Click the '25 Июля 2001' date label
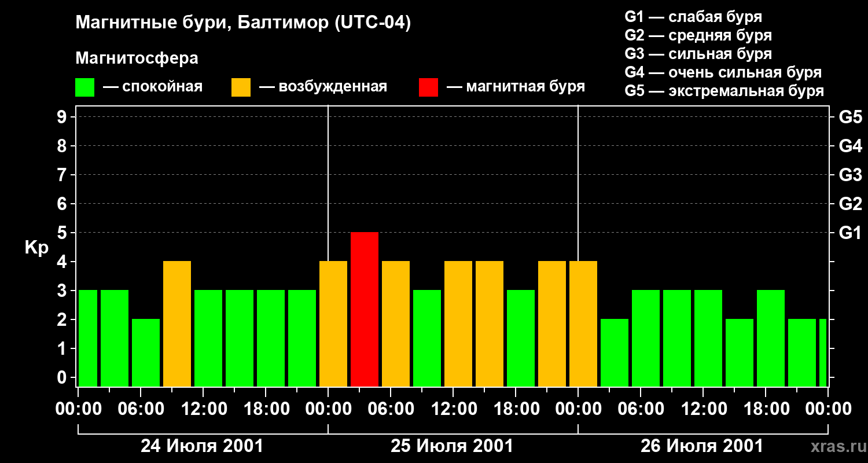This screenshot has height=463, width=868. [x=452, y=446]
